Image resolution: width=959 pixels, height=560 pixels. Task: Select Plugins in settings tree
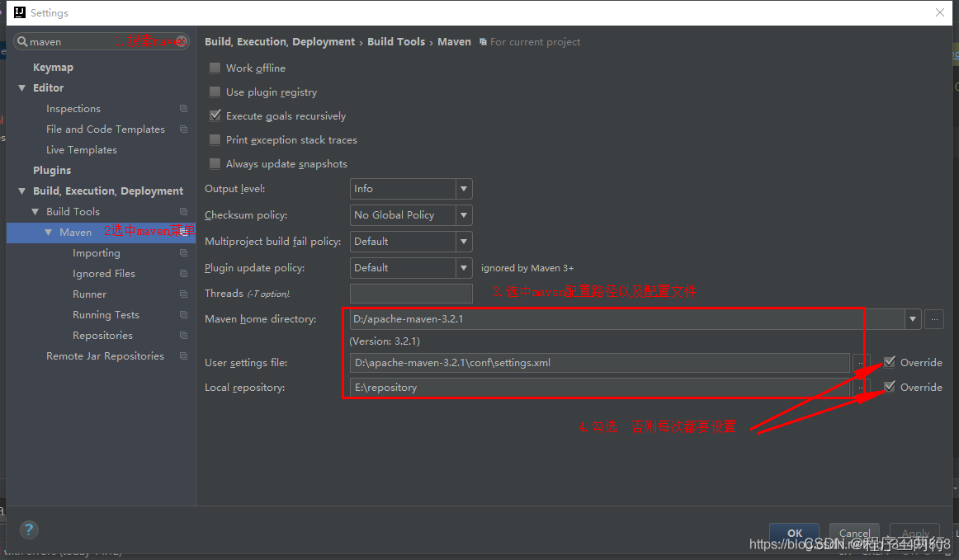click(x=52, y=170)
